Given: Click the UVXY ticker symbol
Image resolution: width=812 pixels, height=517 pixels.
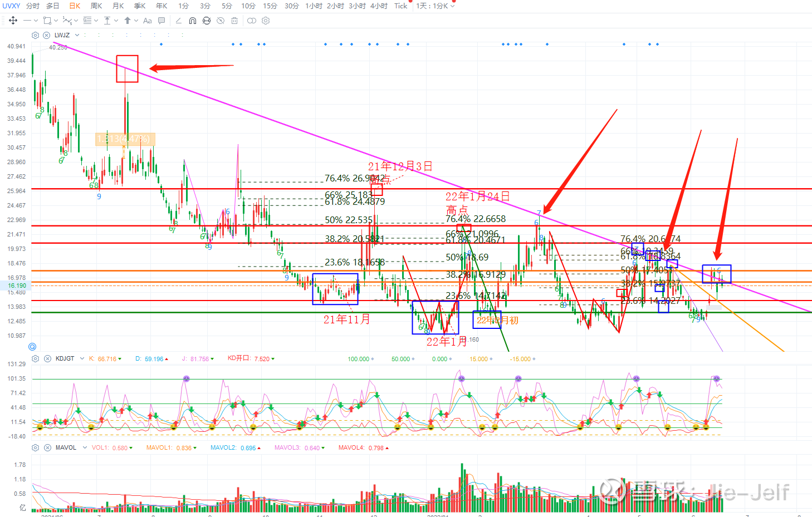Looking at the screenshot, I should click(x=11, y=6).
